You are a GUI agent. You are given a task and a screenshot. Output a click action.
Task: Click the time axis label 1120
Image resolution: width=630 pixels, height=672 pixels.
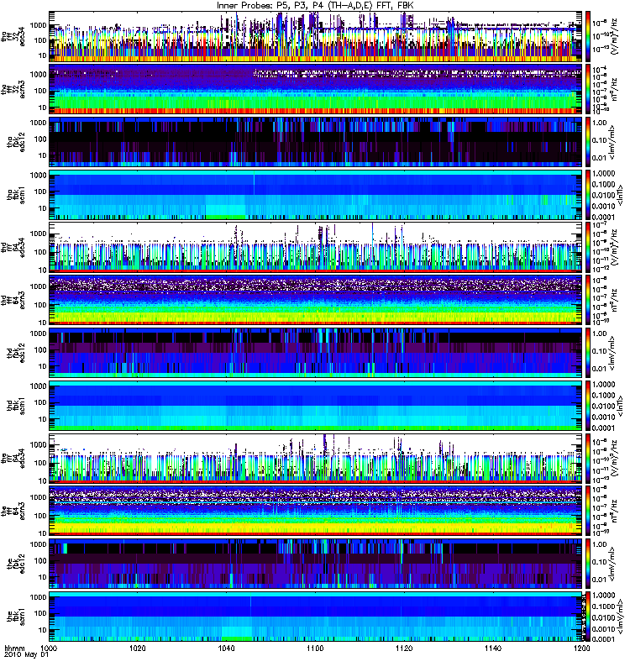click(x=404, y=648)
